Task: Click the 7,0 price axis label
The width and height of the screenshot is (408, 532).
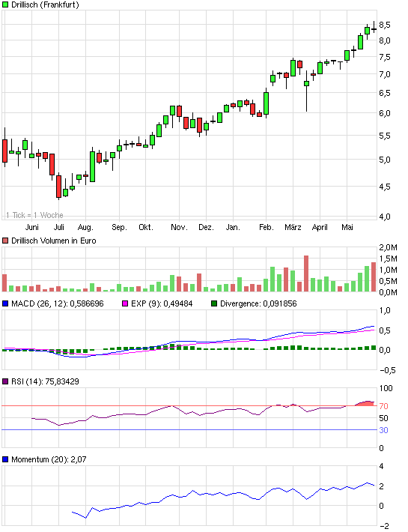Action: pyautogui.click(x=385, y=74)
